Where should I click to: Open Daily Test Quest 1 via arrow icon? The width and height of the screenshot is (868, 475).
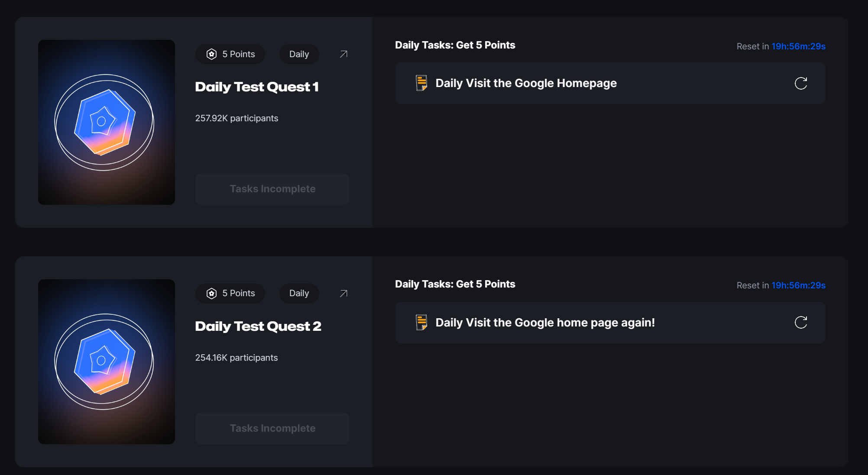coord(343,54)
